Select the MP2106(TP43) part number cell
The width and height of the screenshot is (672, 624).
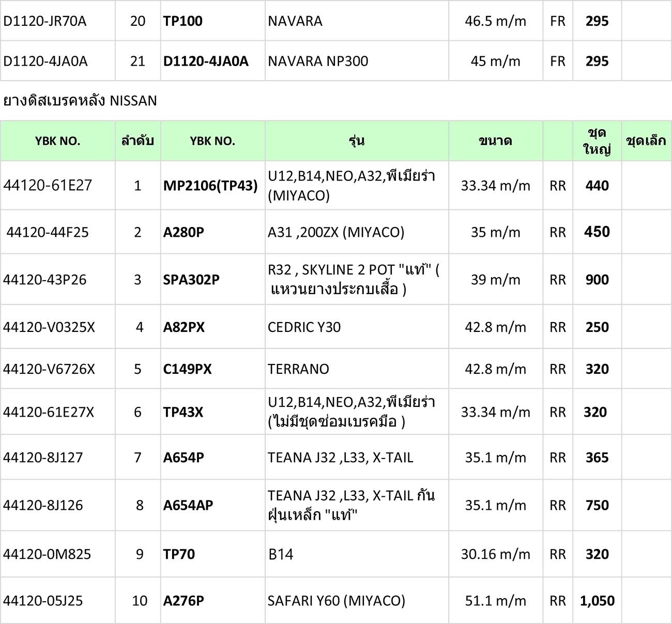pyautogui.click(x=212, y=186)
